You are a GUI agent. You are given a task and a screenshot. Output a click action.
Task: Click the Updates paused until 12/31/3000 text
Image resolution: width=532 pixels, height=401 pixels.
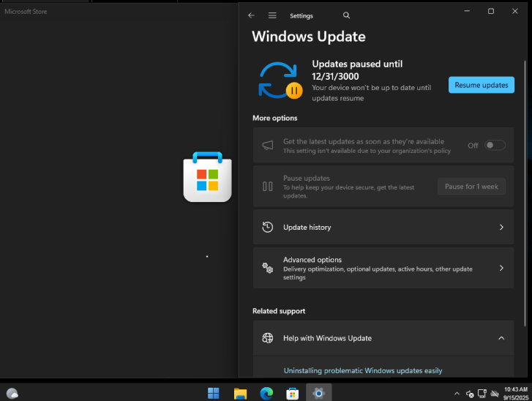[x=357, y=70]
